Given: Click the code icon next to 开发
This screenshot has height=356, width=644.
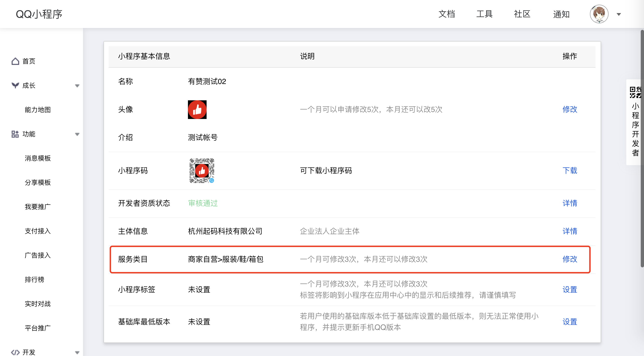Looking at the screenshot, I should (x=15, y=352).
